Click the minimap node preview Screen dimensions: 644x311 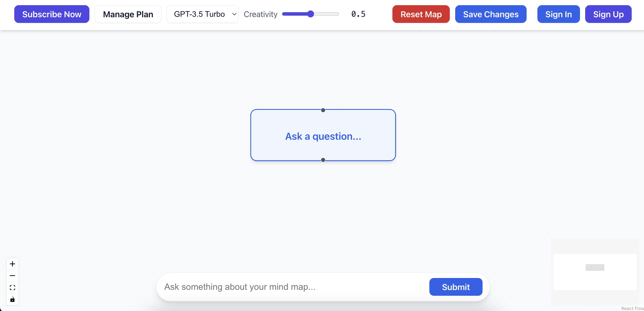(x=595, y=267)
